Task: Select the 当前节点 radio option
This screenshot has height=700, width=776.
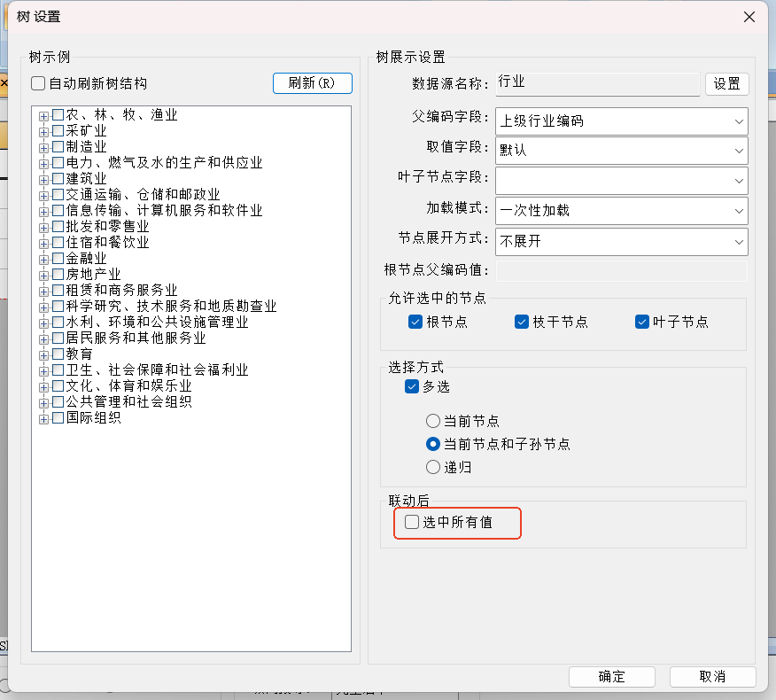Action: tap(433, 421)
